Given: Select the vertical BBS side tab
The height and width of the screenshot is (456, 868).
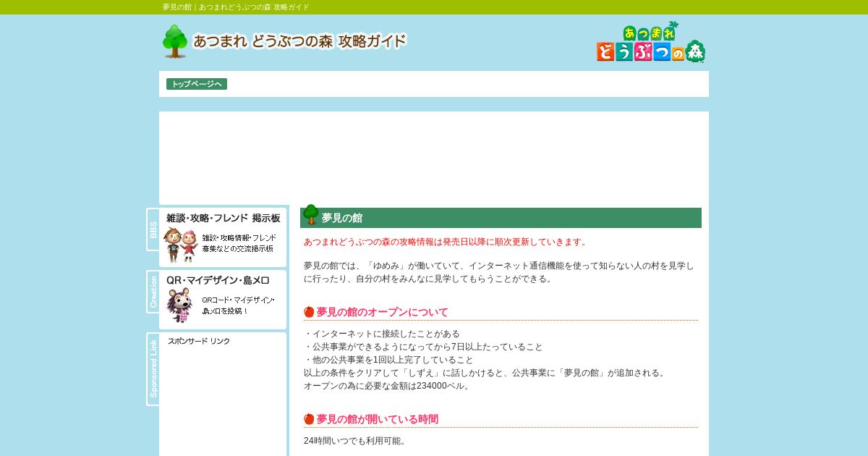Looking at the screenshot, I should pos(153,229).
